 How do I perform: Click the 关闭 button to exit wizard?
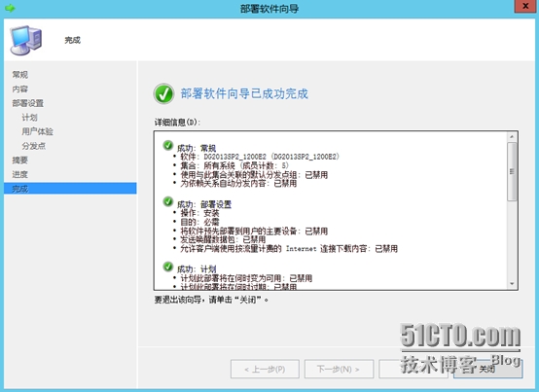click(487, 369)
